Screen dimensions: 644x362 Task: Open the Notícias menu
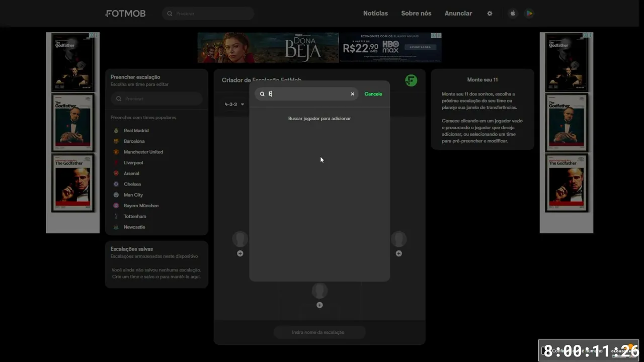coord(375,14)
